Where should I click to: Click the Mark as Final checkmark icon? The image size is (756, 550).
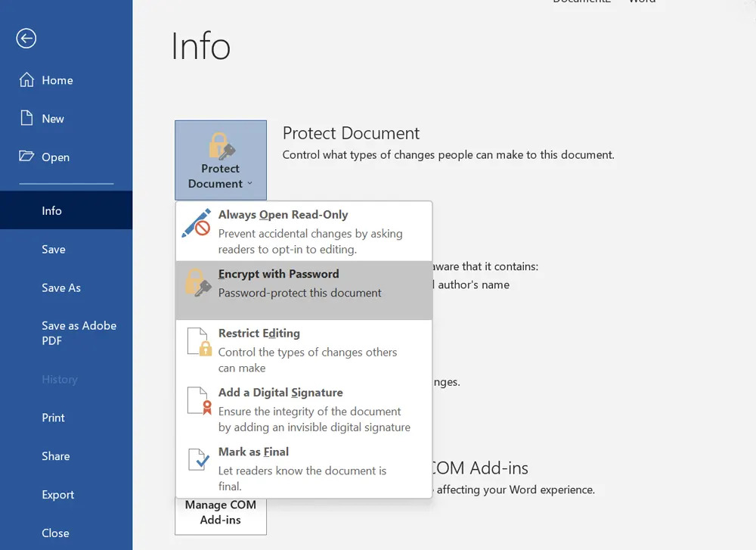pyautogui.click(x=197, y=461)
